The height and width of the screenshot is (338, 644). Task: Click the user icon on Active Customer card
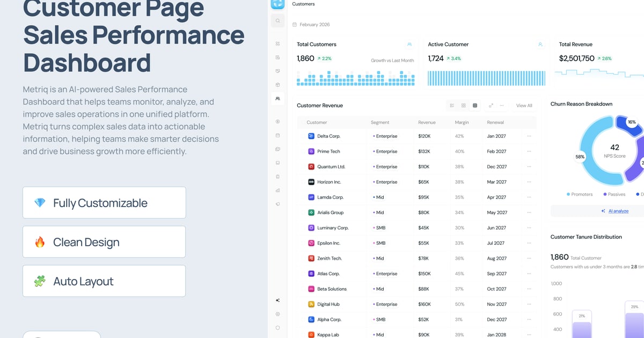pos(540,45)
